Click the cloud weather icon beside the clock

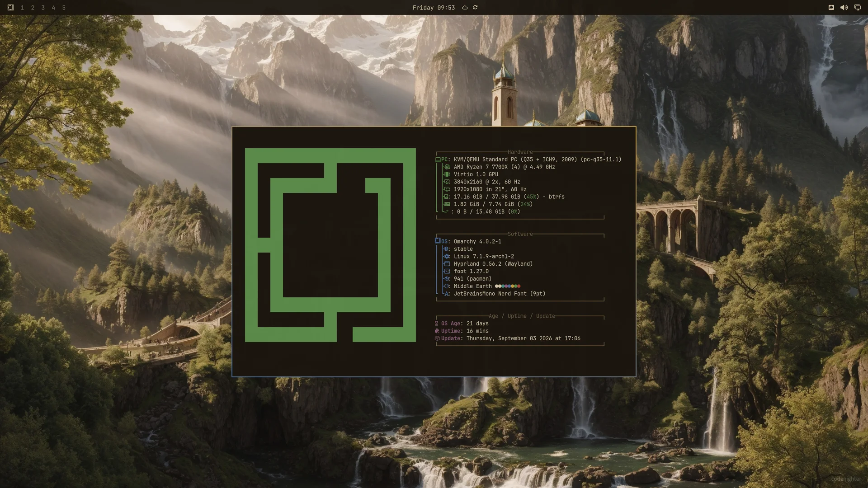465,8
